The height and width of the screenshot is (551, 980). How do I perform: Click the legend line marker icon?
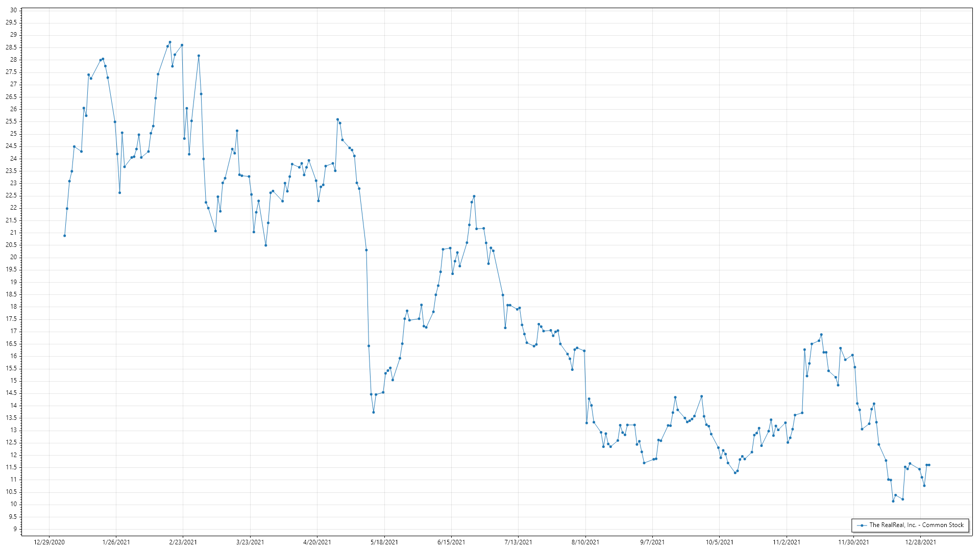[x=862, y=525]
